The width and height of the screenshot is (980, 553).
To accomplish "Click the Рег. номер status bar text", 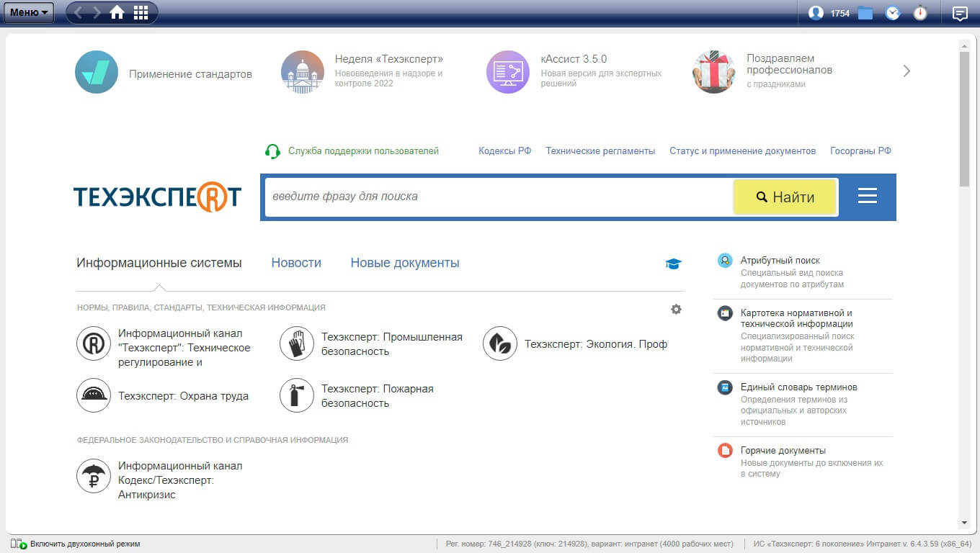I will [x=589, y=544].
